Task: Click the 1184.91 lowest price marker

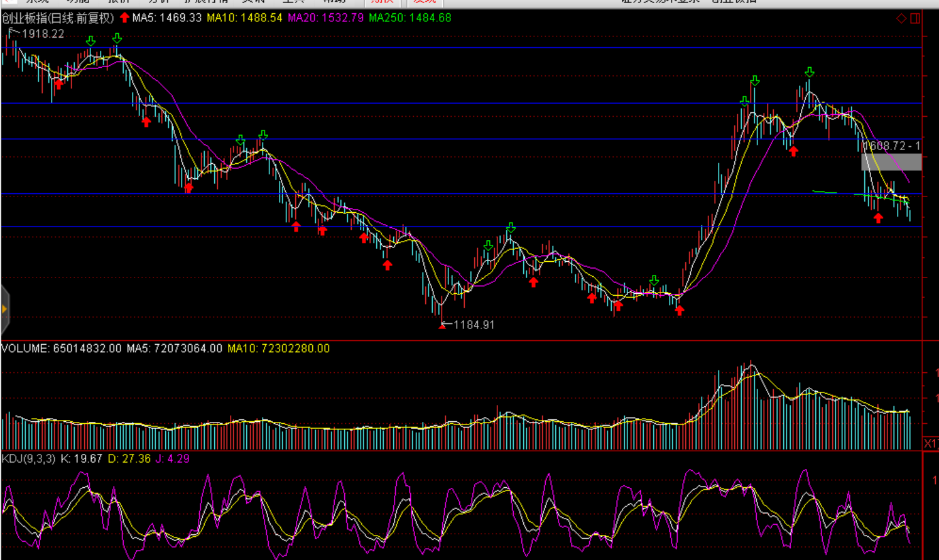Action: pyautogui.click(x=474, y=325)
